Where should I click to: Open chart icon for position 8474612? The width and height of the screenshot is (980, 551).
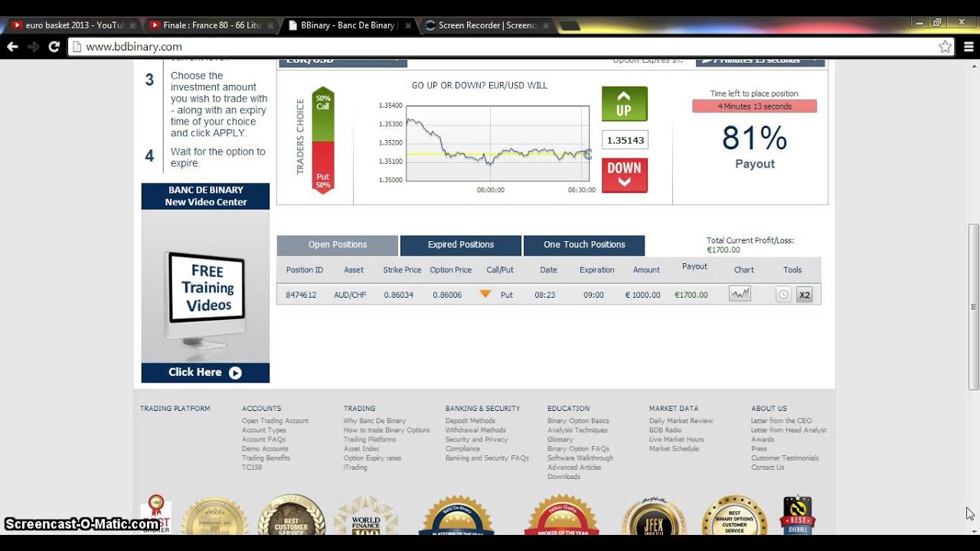pos(740,294)
